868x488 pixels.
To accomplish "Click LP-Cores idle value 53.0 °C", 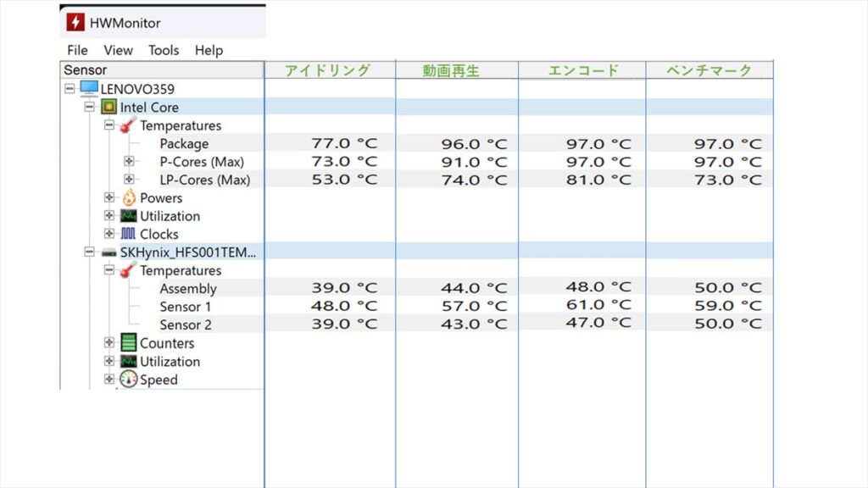I will 344,180.
